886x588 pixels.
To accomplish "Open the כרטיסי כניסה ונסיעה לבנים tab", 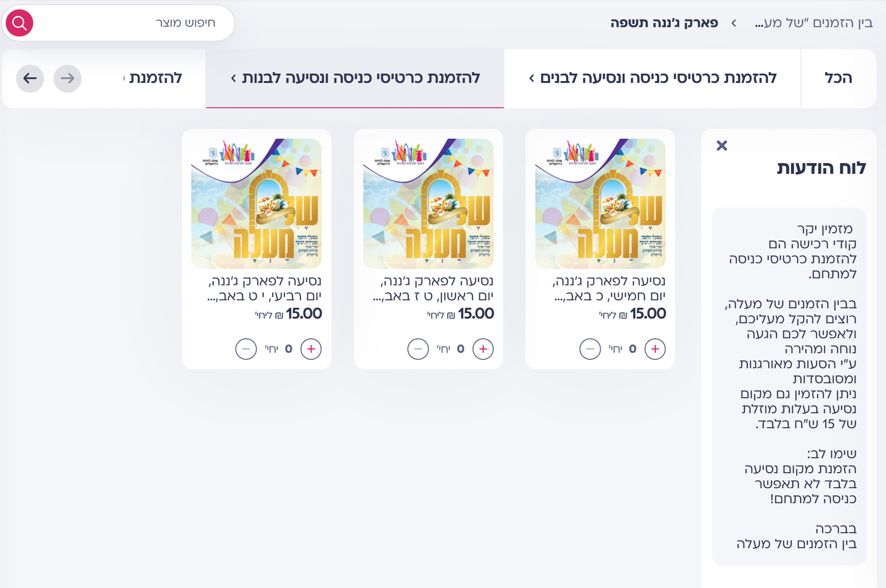I will pos(653,78).
